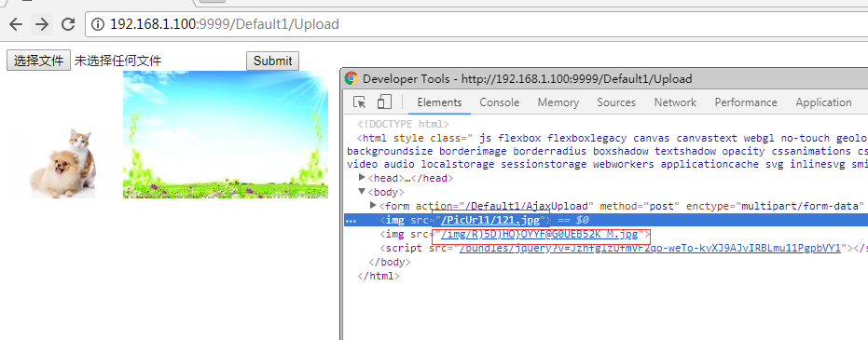Open the Network tab
The width and height of the screenshot is (868, 340).
(x=675, y=102)
